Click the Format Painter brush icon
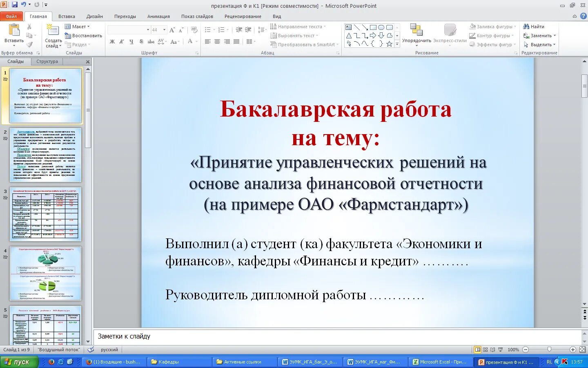The height and width of the screenshot is (368, 588). [29, 45]
